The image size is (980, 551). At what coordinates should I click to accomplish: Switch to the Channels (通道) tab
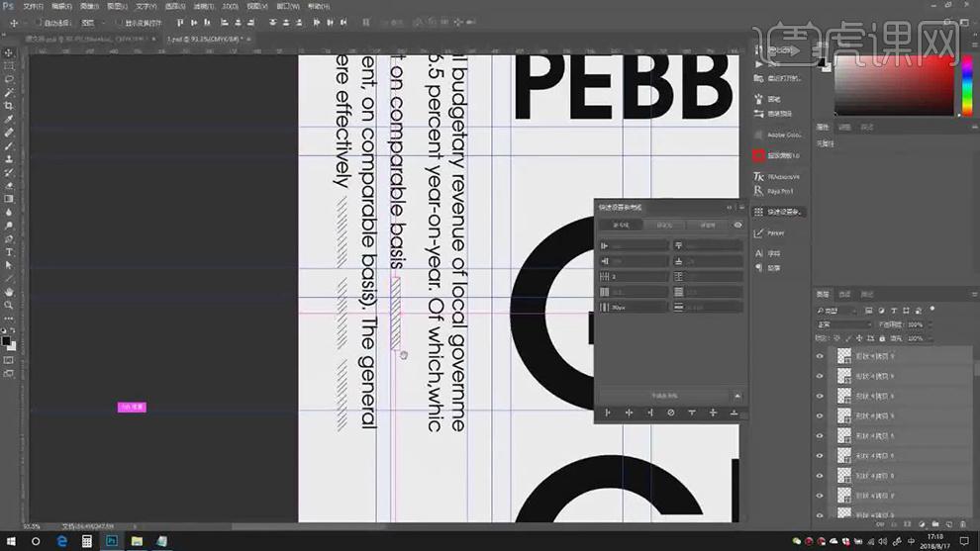pos(844,294)
